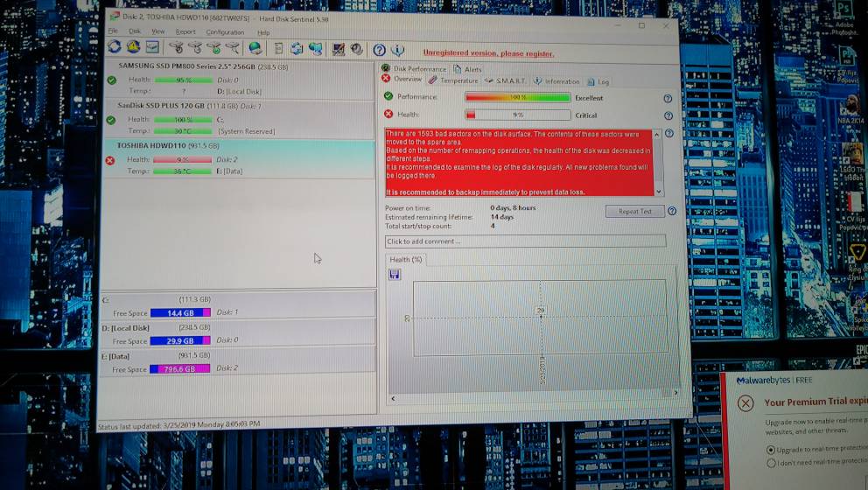The width and height of the screenshot is (868, 490).
Task: Click the save floppy icon above health graph
Action: coord(395,275)
